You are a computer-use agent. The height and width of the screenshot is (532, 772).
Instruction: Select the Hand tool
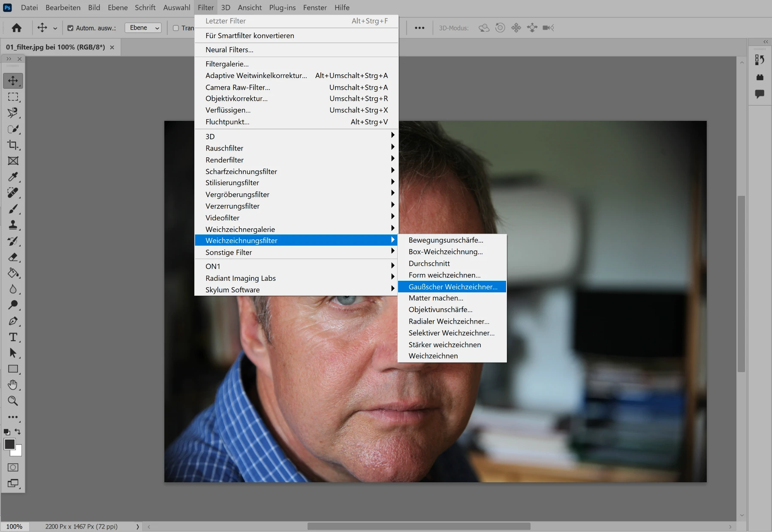coord(13,385)
